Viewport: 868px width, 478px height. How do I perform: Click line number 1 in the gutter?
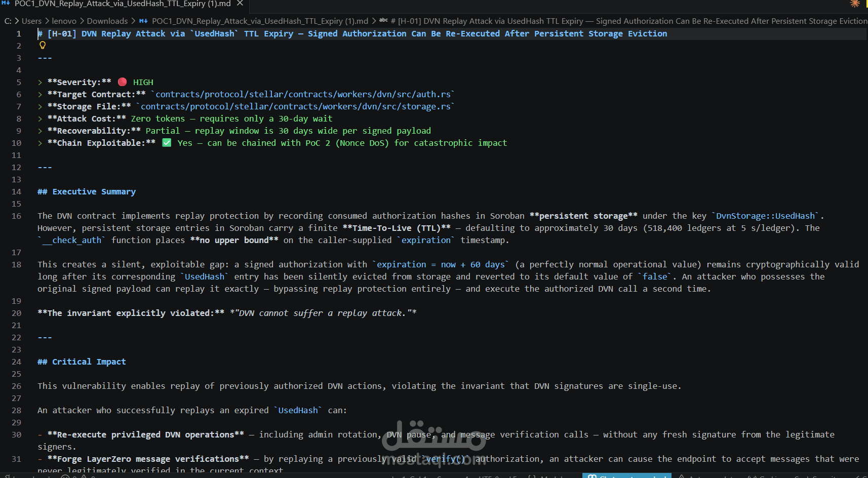(x=19, y=33)
